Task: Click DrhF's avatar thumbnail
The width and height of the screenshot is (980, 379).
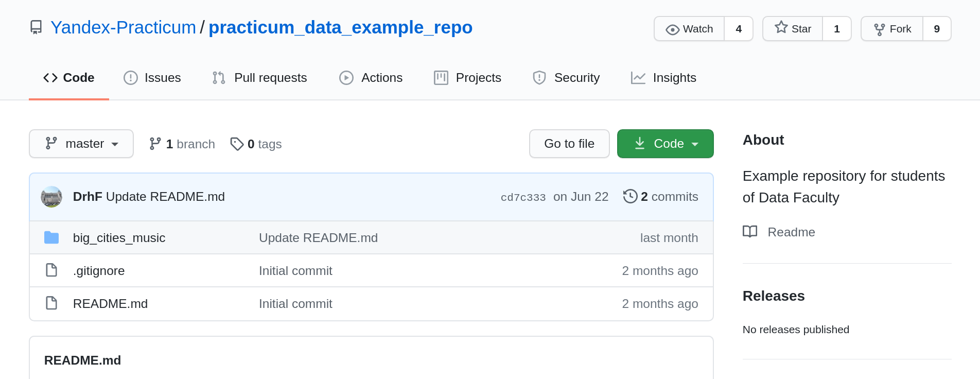Action: 51,197
